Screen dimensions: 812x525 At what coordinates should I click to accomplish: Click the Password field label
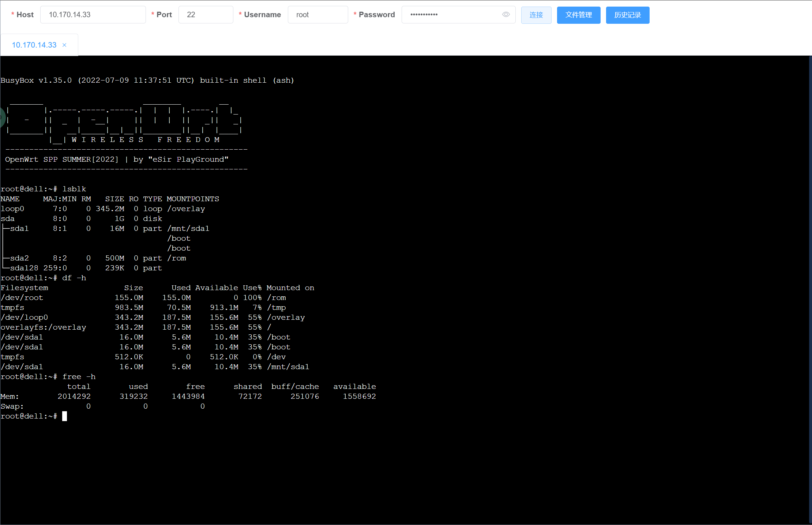pyautogui.click(x=376, y=15)
